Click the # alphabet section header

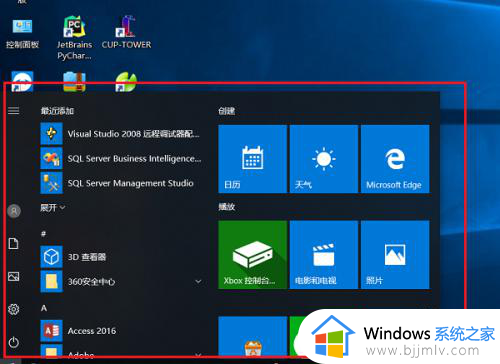pos(43,234)
